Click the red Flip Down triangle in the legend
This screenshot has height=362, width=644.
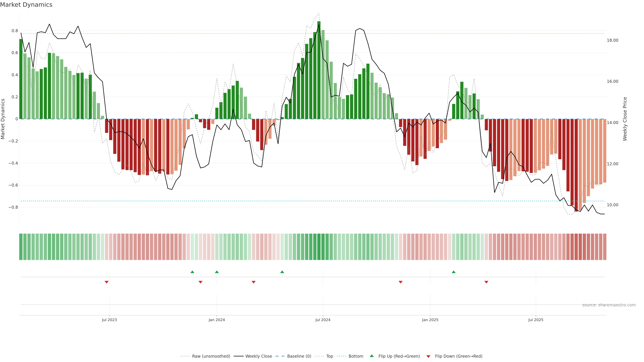[x=428, y=356]
